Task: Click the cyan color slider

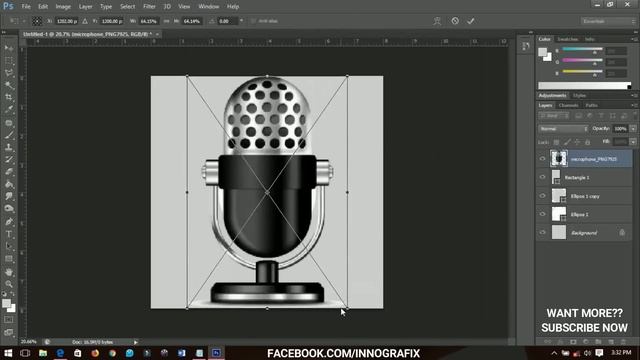Action: [582, 49]
